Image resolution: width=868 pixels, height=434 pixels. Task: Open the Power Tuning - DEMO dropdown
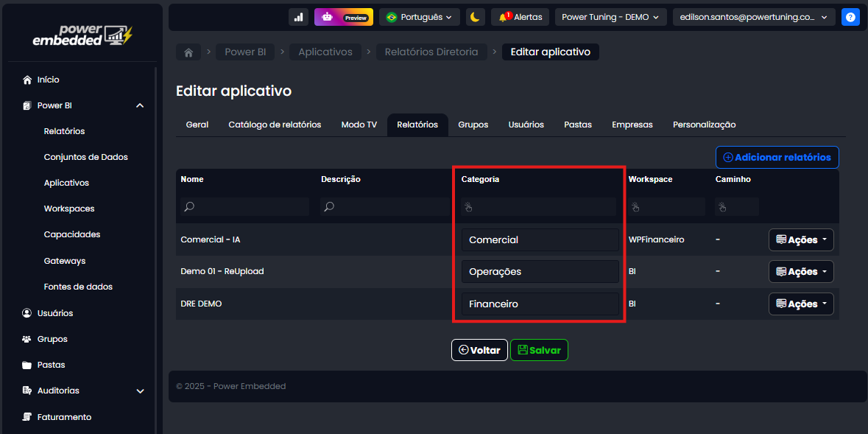[610, 17]
